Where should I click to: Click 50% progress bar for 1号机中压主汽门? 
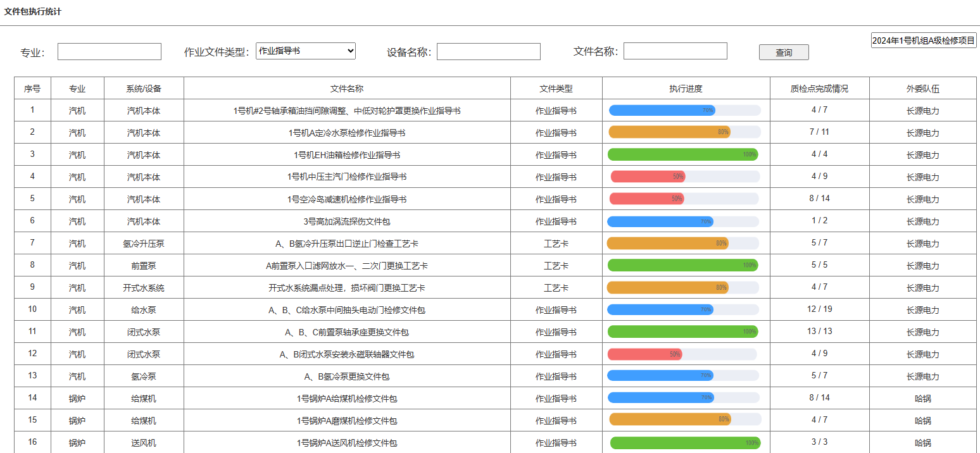click(686, 177)
